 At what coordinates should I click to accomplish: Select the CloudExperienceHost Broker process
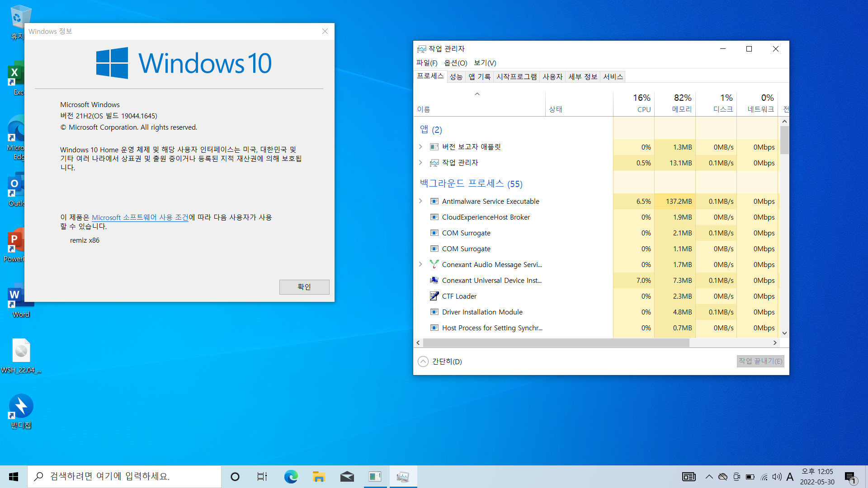[x=596, y=217]
